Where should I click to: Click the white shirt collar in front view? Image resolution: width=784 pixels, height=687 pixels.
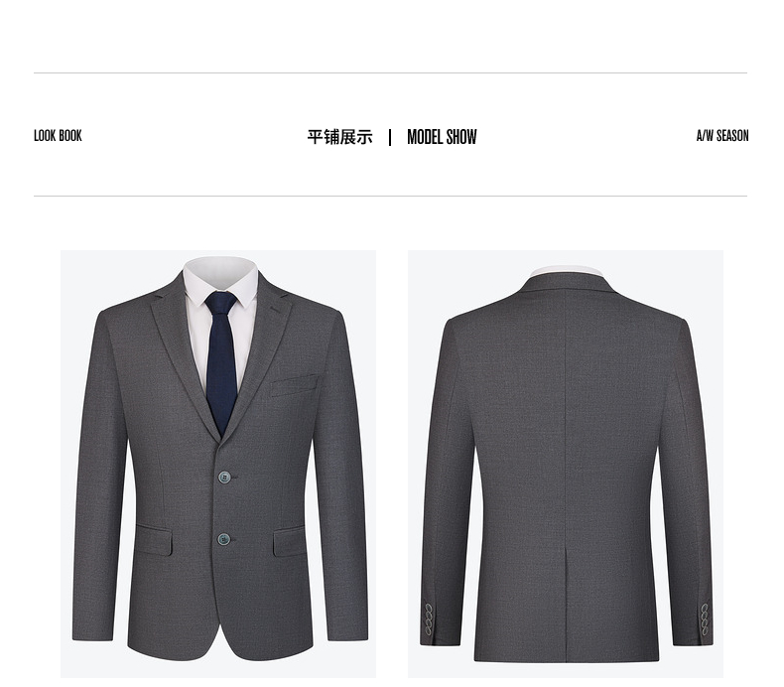[x=220, y=281]
